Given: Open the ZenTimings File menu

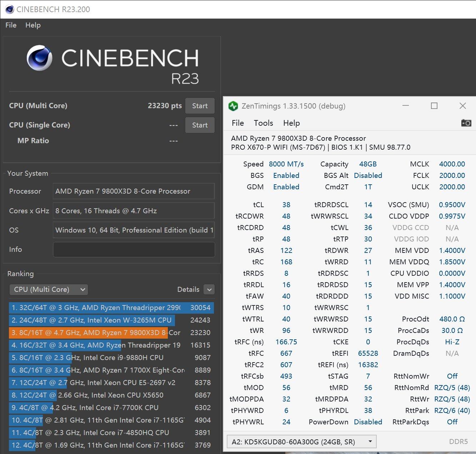Looking at the screenshot, I should [x=238, y=123].
